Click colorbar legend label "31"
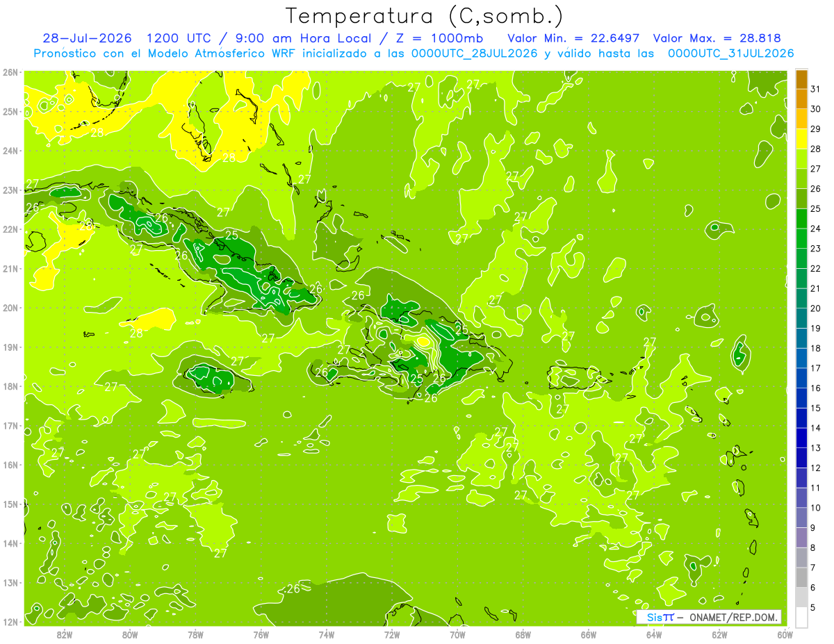The height and width of the screenshot is (644, 834). 816,89
